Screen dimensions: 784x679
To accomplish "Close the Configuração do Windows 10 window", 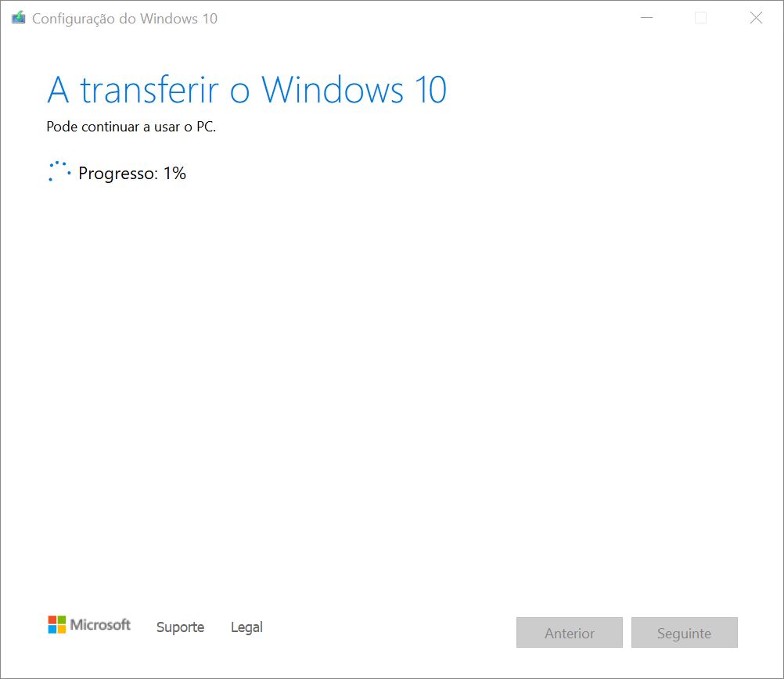I will coord(756,18).
